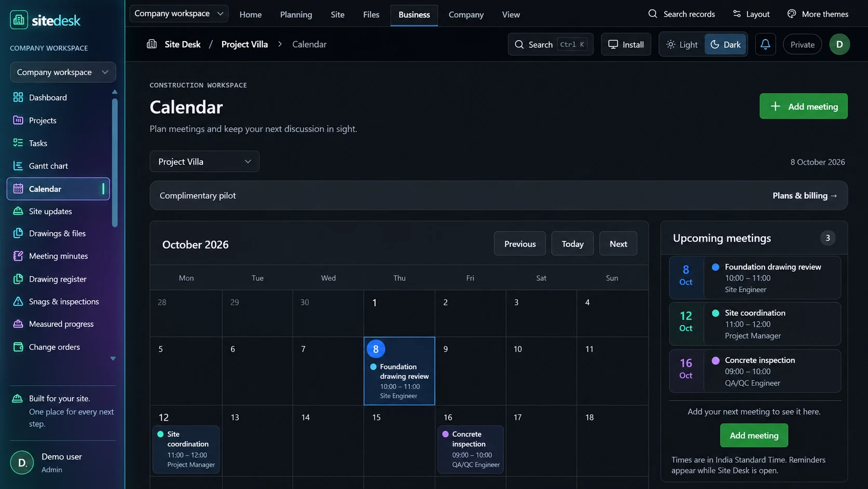
Task: Click the Site updates icon
Action: (x=18, y=211)
